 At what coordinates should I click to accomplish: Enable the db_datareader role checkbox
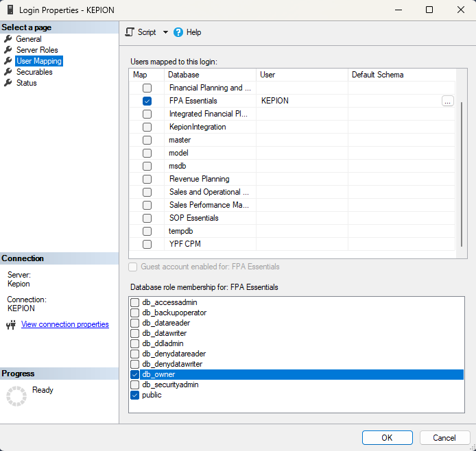135,324
